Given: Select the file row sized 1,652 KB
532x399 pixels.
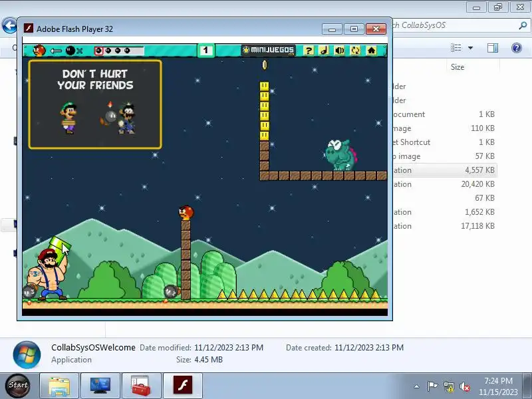Looking at the screenshot, I should click(x=444, y=211).
